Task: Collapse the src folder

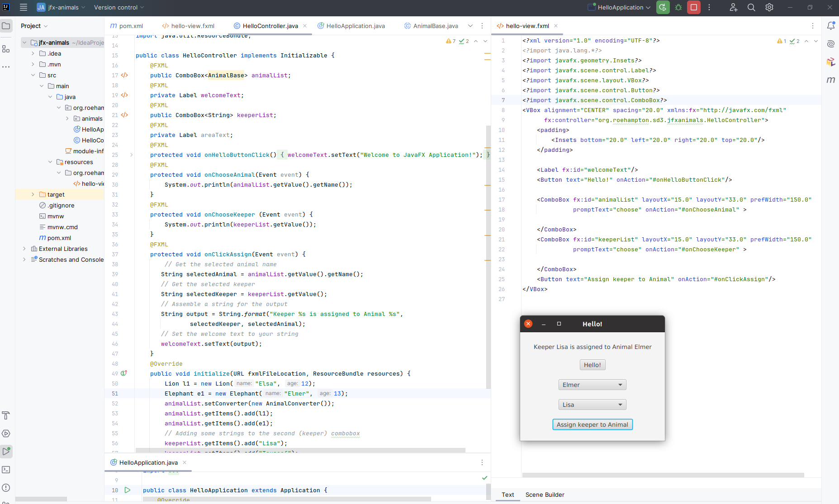Action: click(33, 75)
